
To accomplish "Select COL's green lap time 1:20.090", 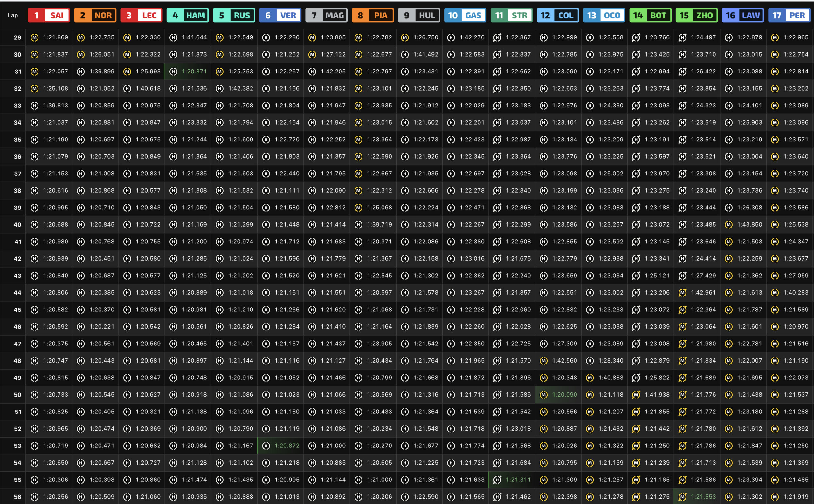I will click(564, 395).
